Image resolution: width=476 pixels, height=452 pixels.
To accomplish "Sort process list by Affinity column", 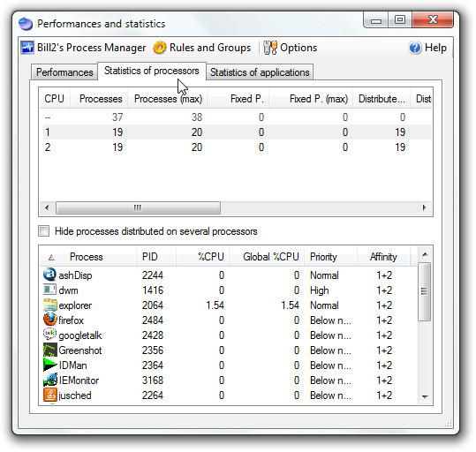I will coord(383,257).
